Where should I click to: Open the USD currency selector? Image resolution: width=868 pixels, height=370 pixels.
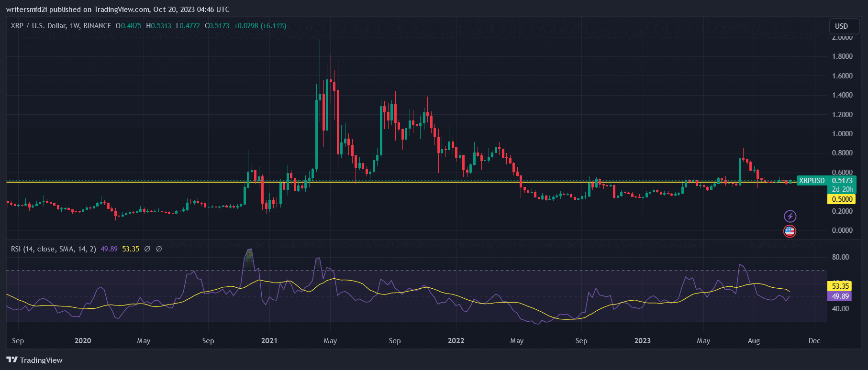841,26
